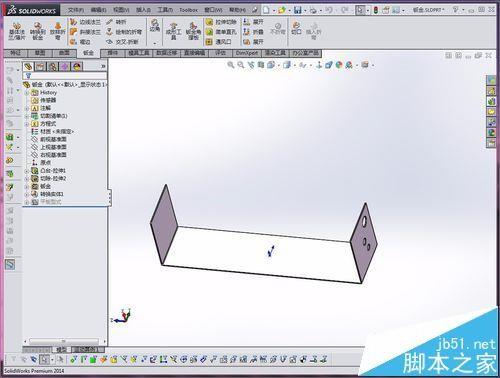
Task: Click the Zoom to Fit magnifier icon
Action: (231, 65)
